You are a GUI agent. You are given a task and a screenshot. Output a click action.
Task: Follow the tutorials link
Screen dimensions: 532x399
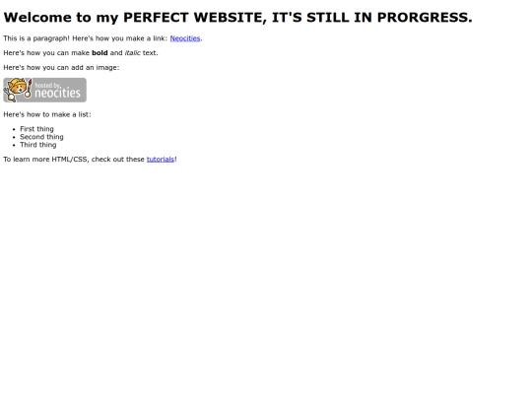click(x=161, y=160)
